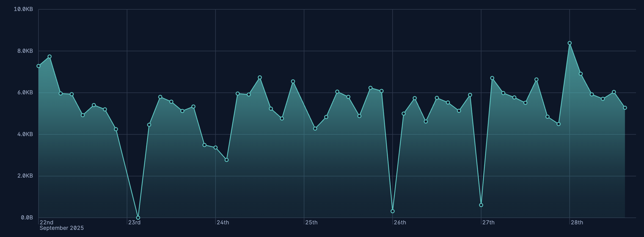
Task: Click the September 2025 label
Action: pos(62,228)
